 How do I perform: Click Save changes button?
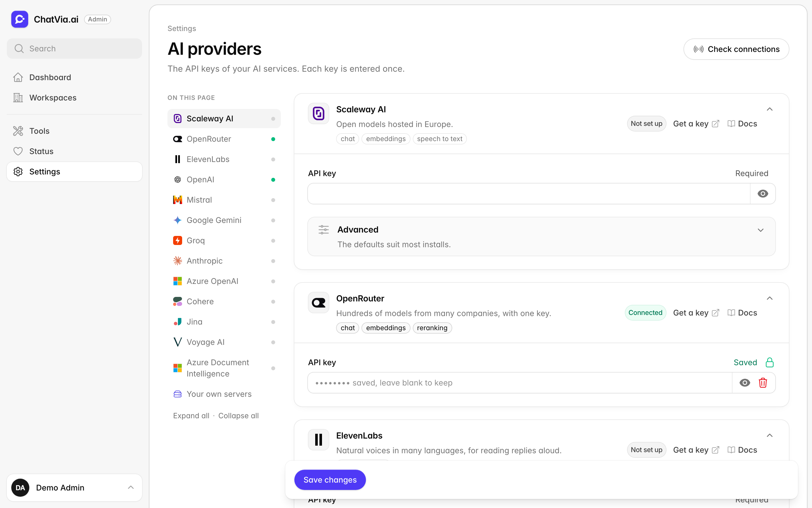pyautogui.click(x=330, y=480)
